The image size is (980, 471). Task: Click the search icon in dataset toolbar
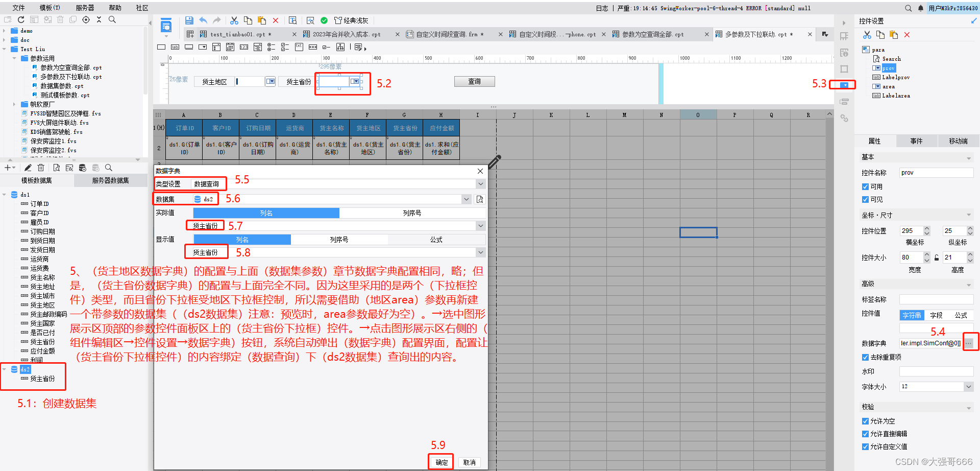[108, 168]
